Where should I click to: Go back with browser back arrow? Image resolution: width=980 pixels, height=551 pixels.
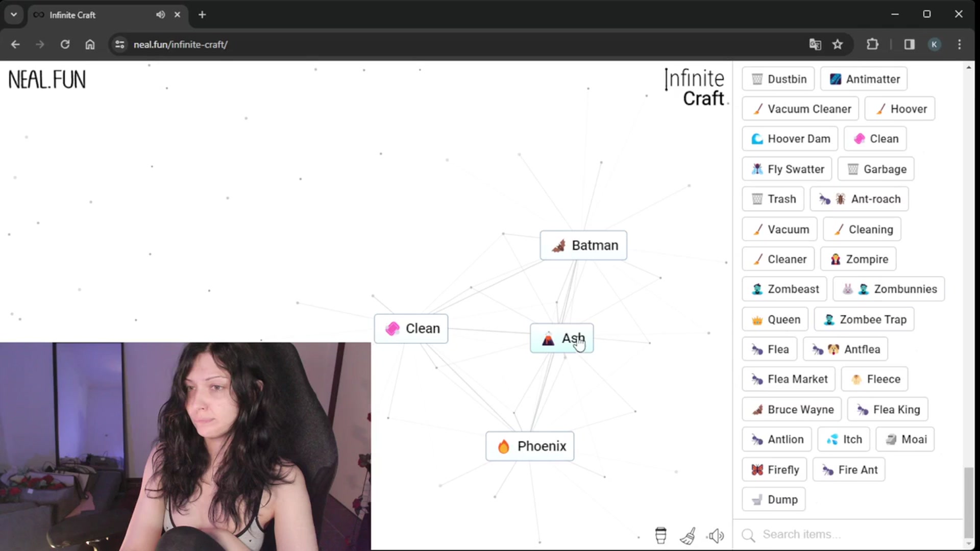pyautogui.click(x=15, y=44)
